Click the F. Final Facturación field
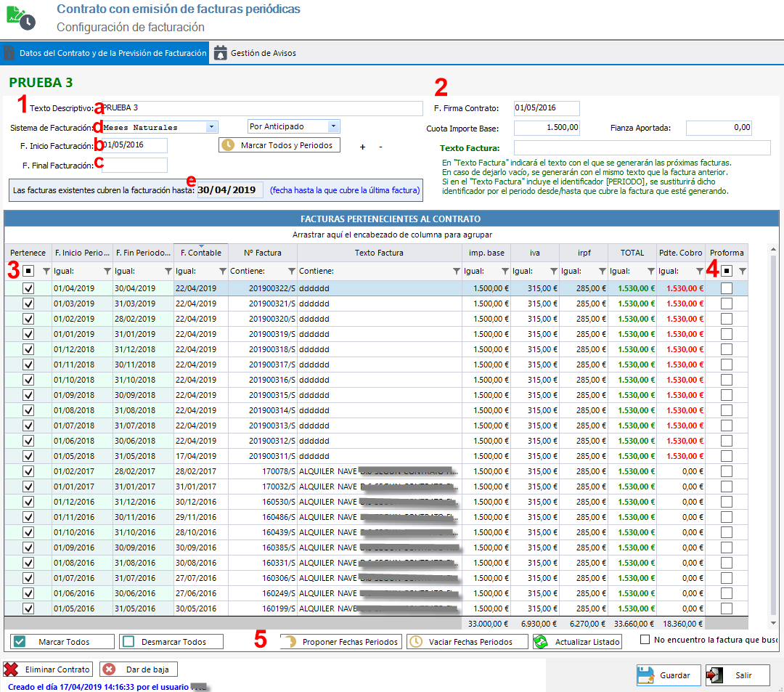The height and width of the screenshot is (692, 784). pos(134,165)
